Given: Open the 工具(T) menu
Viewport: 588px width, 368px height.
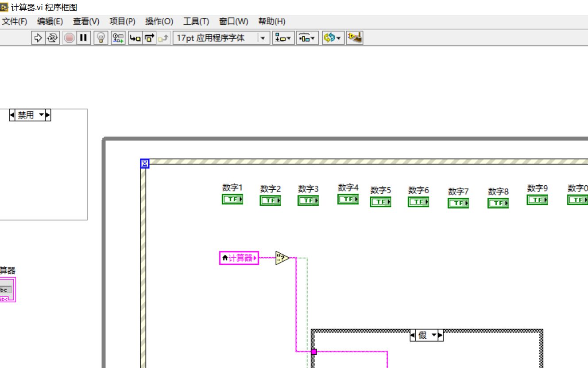Looking at the screenshot, I should coord(196,21).
